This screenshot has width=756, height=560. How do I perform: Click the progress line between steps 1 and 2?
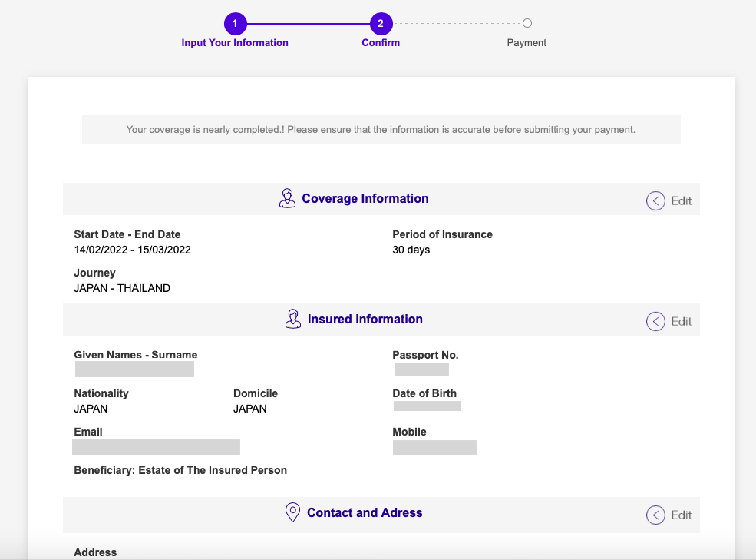[309, 23]
